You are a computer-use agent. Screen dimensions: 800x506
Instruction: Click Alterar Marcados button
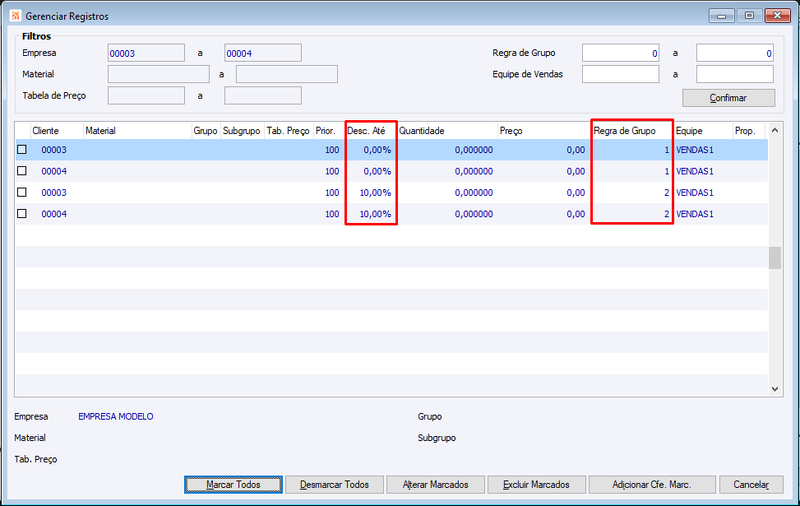(435, 485)
